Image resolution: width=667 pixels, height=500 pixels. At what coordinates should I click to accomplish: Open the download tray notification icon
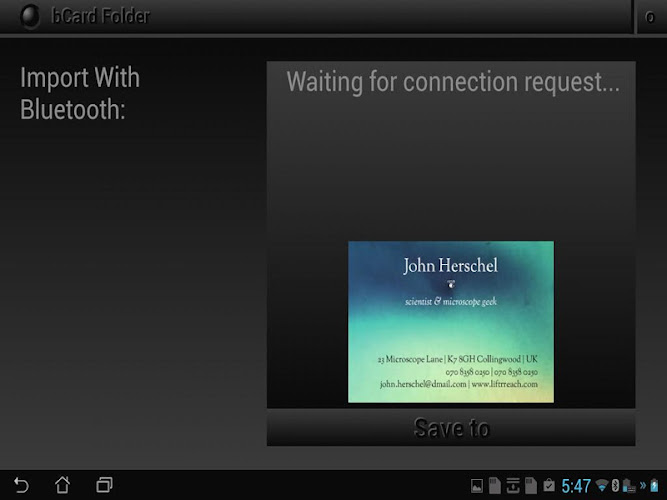pyautogui.click(x=513, y=486)
